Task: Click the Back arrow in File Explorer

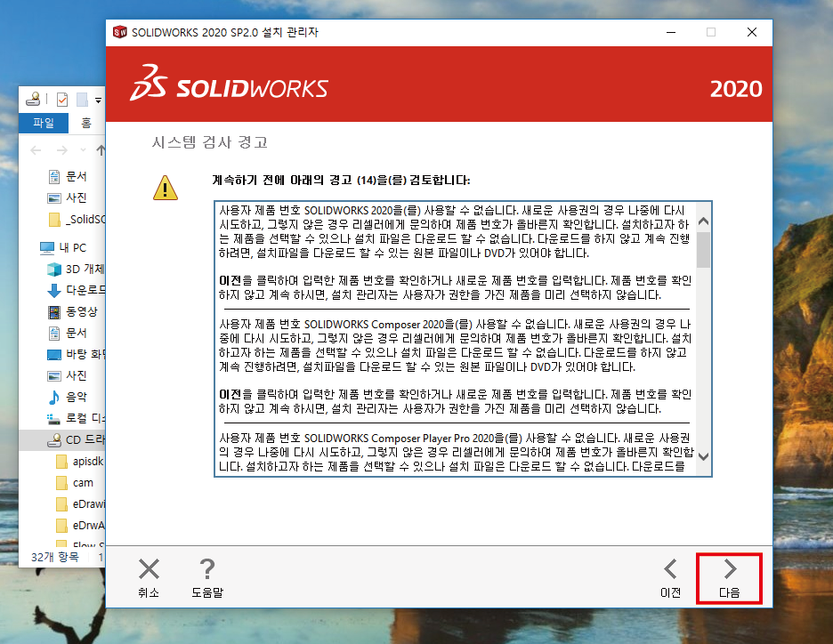Action: tap(36, 150)
